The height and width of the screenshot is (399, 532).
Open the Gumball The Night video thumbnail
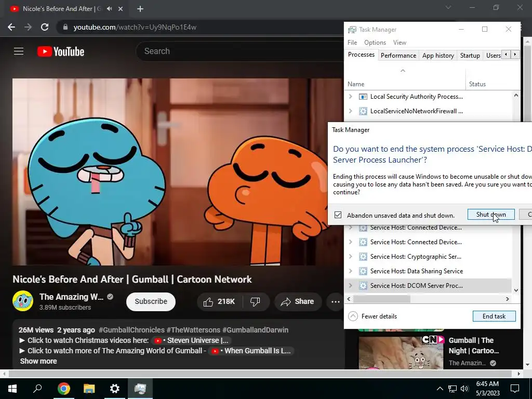[401, 352]
